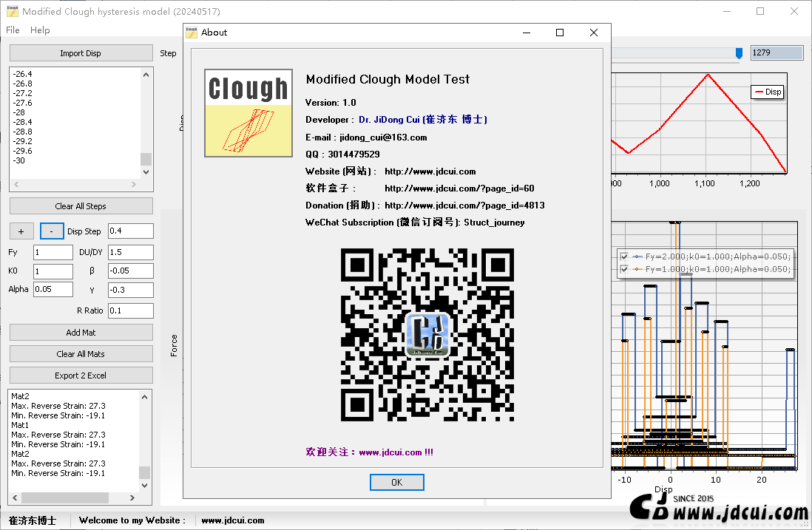Click displacement list scroll up arrow

[x=146, y=75]
